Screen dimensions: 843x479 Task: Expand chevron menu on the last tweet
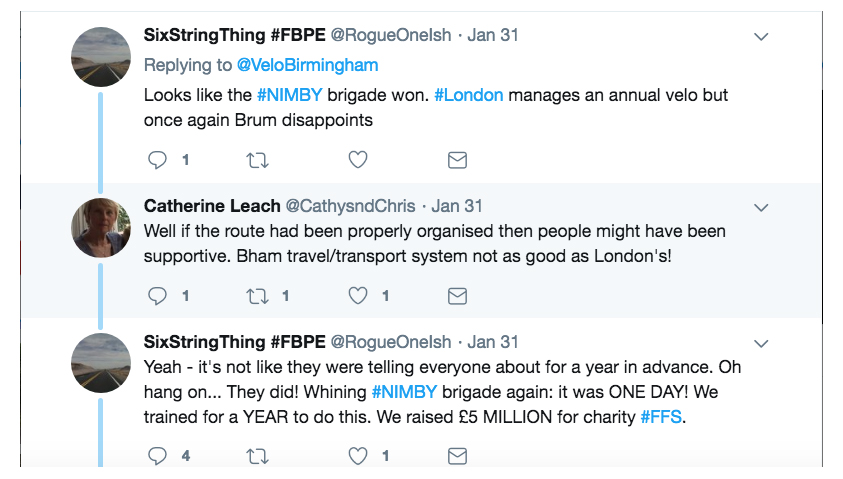click(761, 342)
